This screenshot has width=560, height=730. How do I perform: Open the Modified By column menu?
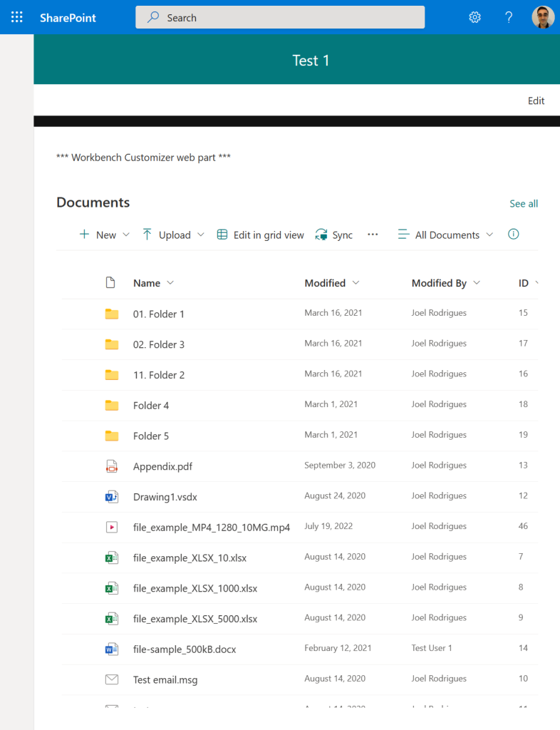pos(445,283)
